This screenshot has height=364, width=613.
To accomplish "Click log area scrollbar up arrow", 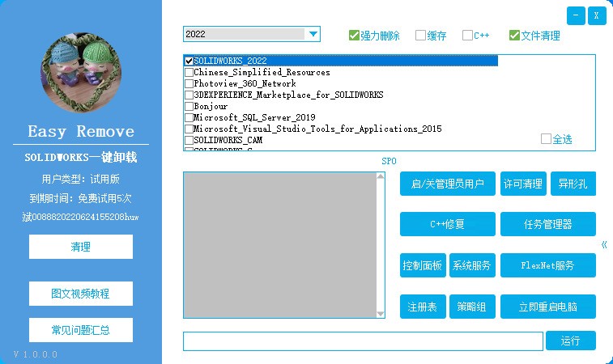I will pyautogui.click(x=381, y=176).
